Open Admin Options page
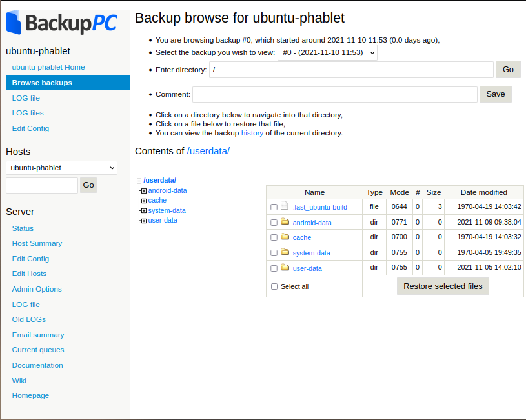The height and width of the screenshot is (420, 526). click(x=37, y=289)
